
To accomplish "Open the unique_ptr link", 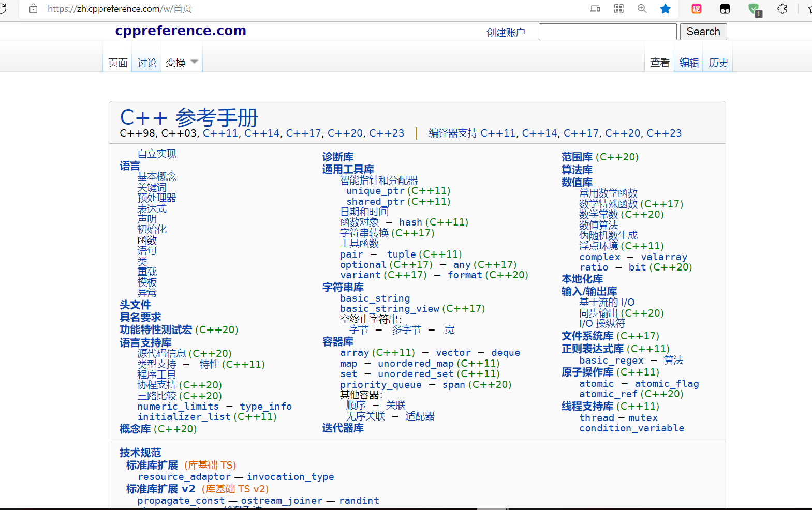I will 376,191.
